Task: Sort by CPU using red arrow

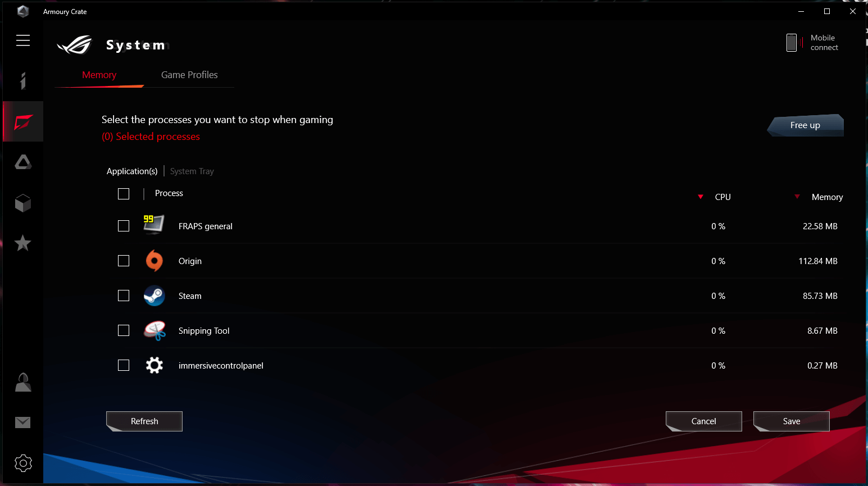Action: tap(701, 197)
